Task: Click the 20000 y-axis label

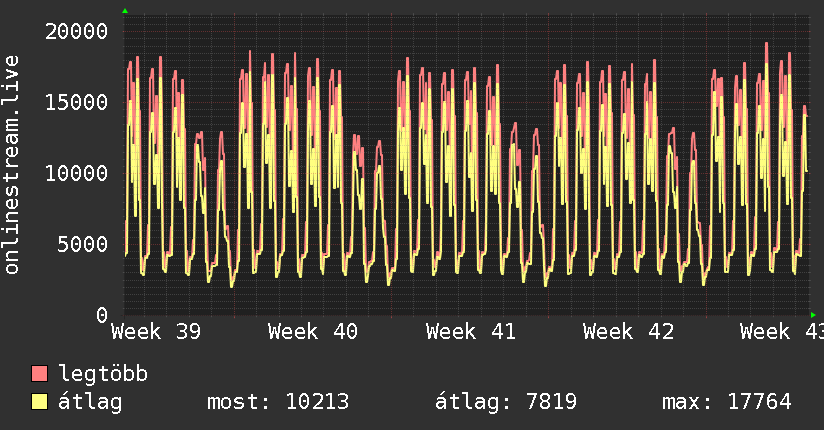Action: pos(76,32)
